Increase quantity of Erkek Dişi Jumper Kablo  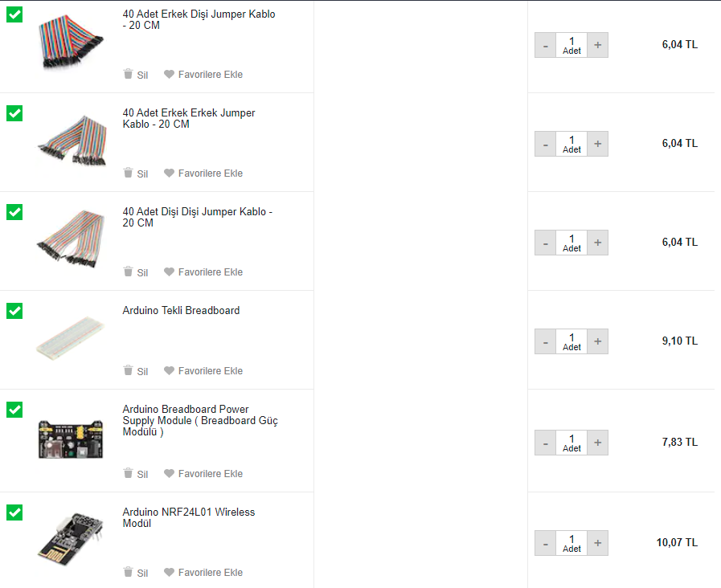597,45
